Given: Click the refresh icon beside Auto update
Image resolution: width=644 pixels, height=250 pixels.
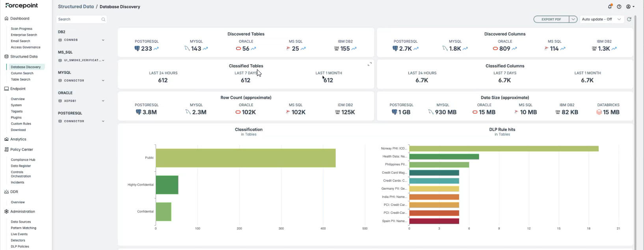Looking at the screenshot, I should 629,19.
